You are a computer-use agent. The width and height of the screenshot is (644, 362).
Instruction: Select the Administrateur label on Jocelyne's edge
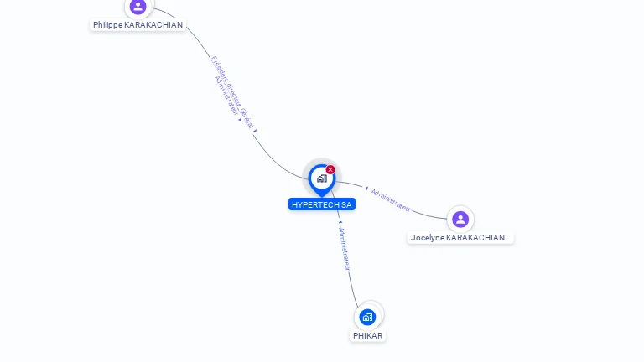(391, 200)
